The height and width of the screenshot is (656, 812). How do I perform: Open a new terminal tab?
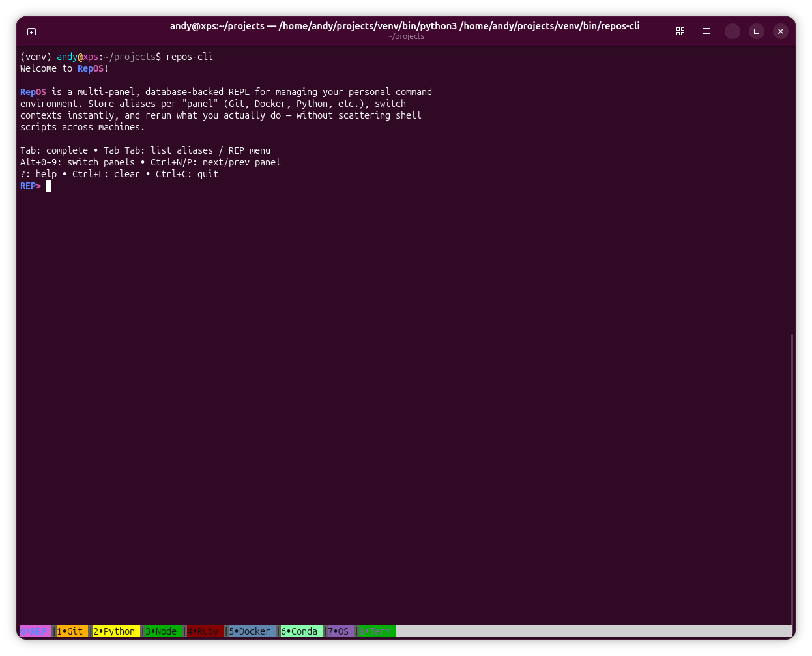coord(31,31)
